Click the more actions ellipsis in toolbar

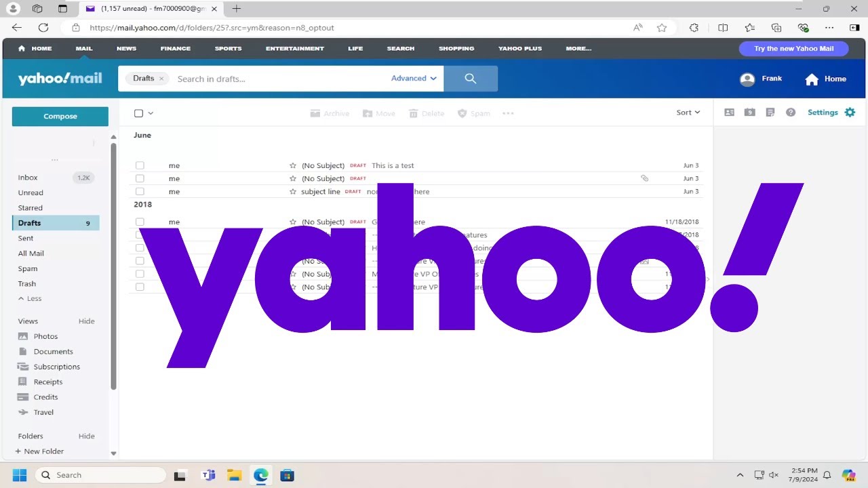pyautogui.click(x=508, y=113)
